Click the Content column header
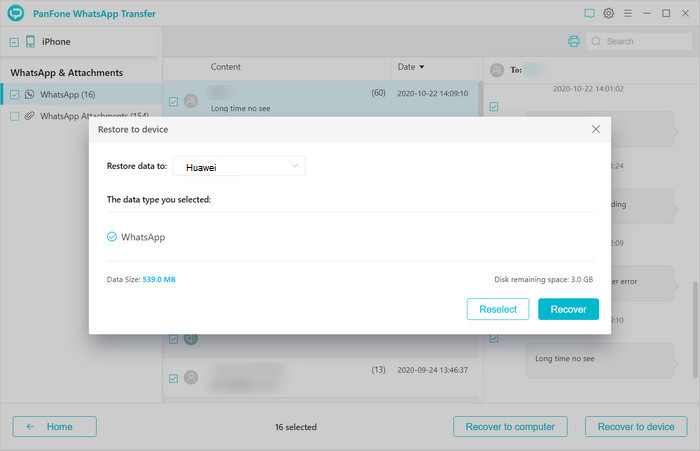Screen dimensions: 700x451 point(225,67)
